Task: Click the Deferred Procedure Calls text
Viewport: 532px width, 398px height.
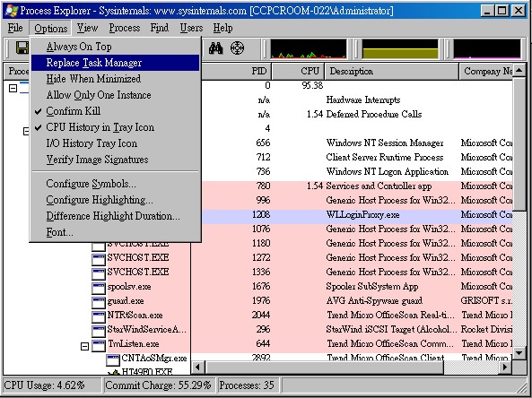Action: coord(374,114)
